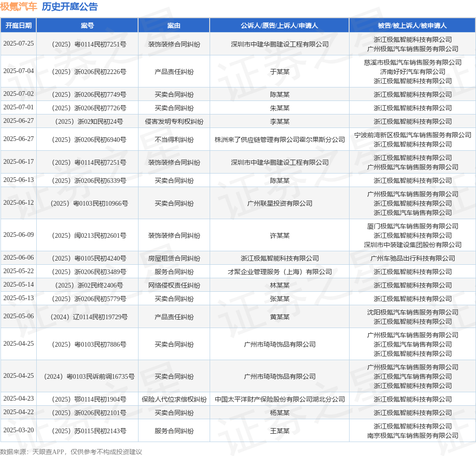This screenshot has height=456, width=476.
Task: Click case number 辽0114民初19729号
Action: click(x=89, y=317)
